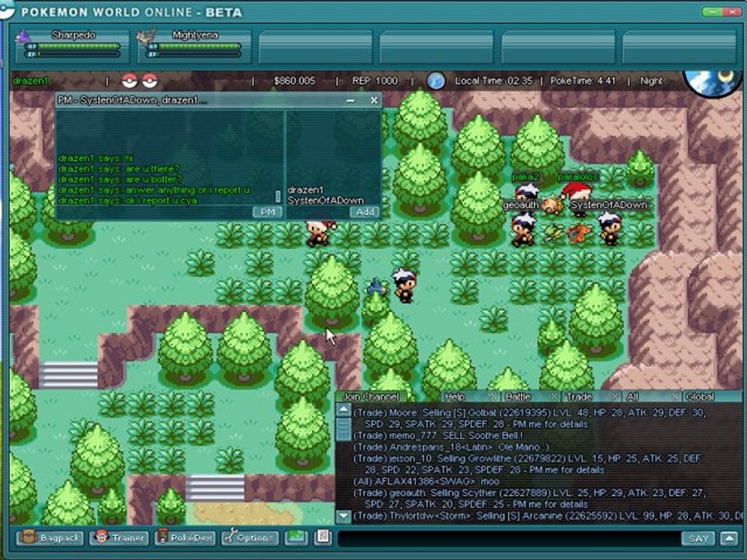Click Moore's Golbat trade message
The width and height of the screenshot is (747, 560).
coord(529,418)
